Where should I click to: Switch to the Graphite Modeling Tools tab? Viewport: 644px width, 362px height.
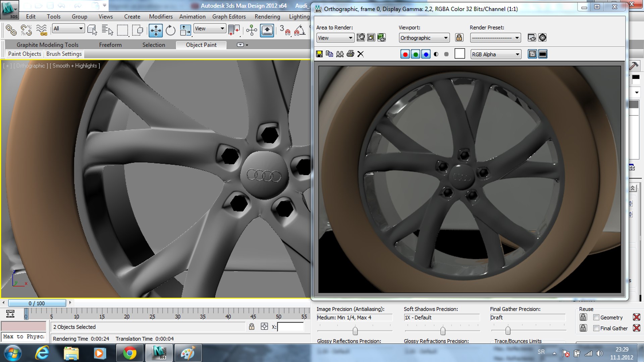pyautogui.click(x=48, y=45)
